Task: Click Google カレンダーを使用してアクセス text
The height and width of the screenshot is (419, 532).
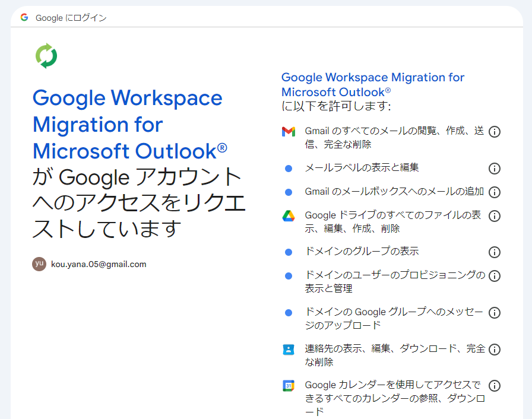Action: pyautogui.click(x=395, y=398)
